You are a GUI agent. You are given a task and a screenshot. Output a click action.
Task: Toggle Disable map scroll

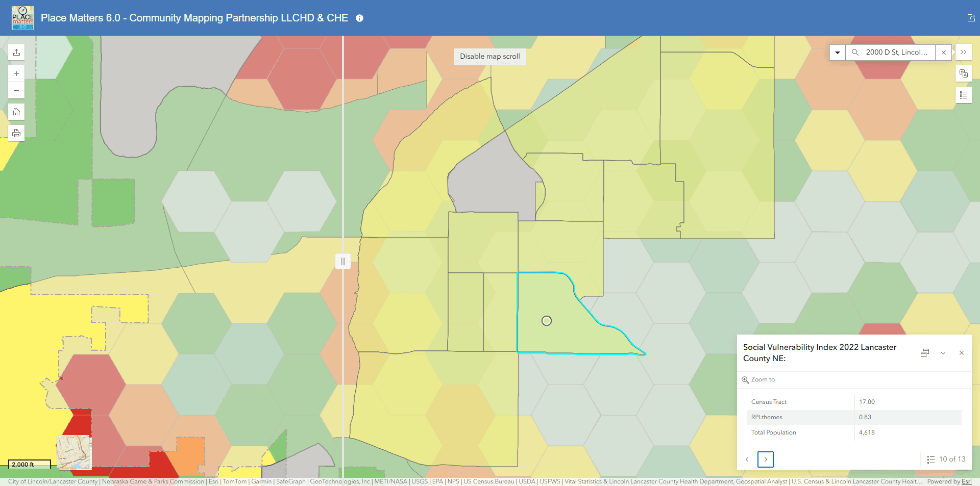click(x=489, y=56)
